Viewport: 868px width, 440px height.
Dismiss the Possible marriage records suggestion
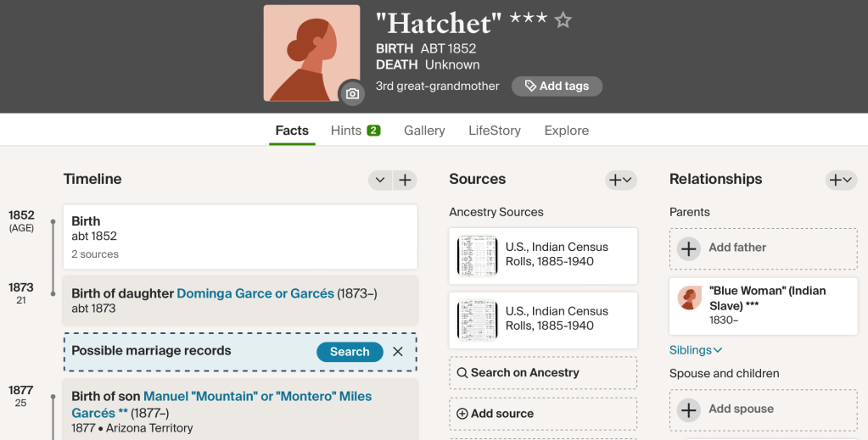tap(398, 352)
